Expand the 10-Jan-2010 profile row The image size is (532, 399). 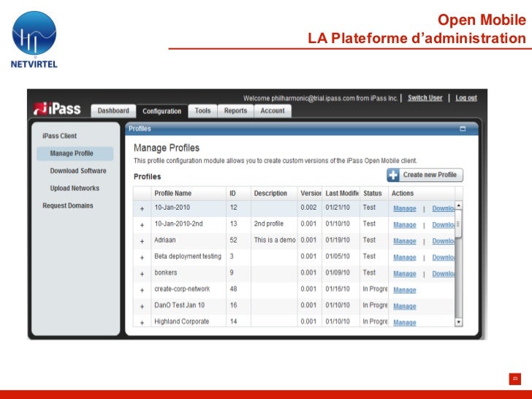(x=142, y=209)
